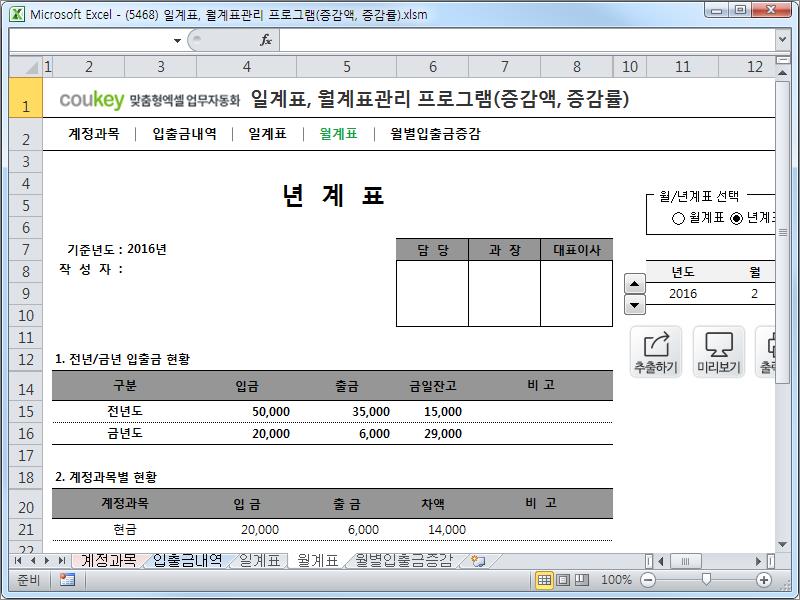Select the 년계표 radio button
The height and width of the screenshot is (600, 800).
[x=736, y=218]
